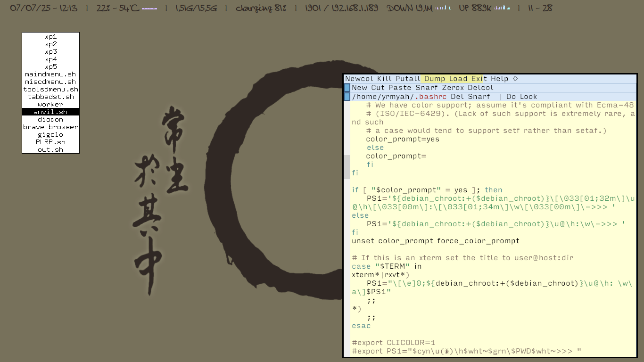Click the Acme scrollbar thumb
644x362 pixels.
347,166
